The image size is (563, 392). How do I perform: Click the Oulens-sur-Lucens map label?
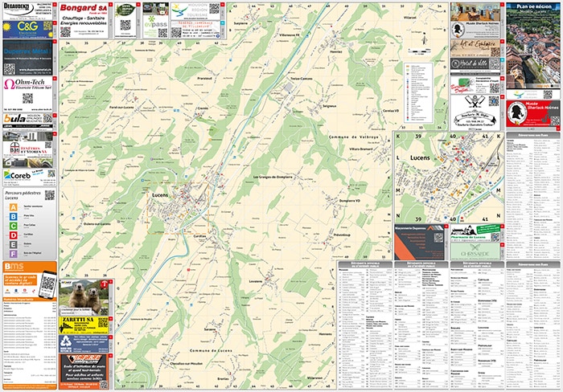tap(97, 224)
